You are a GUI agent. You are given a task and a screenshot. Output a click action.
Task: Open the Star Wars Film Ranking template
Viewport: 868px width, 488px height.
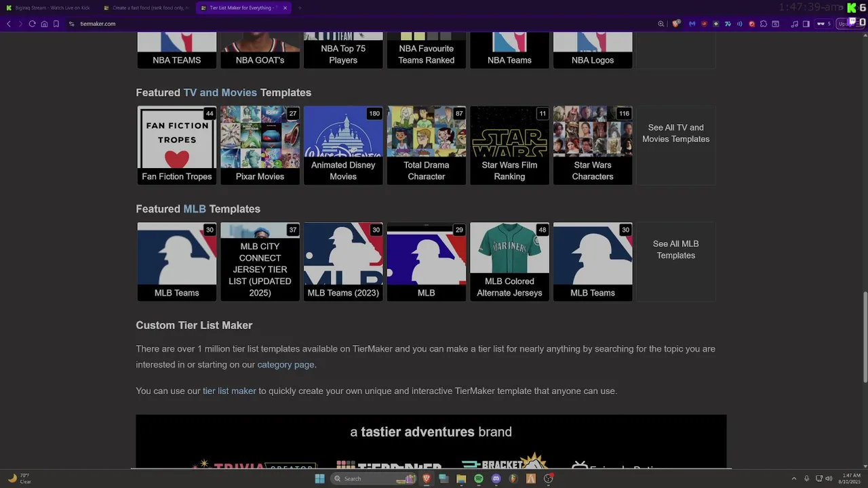coord(509,145)
